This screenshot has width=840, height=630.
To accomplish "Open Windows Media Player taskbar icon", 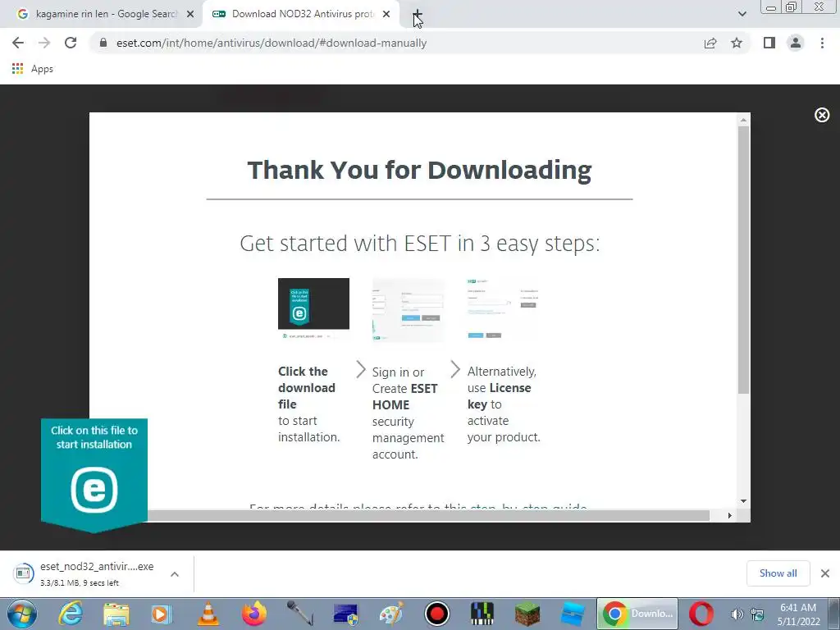I will (x=162, y=614).
